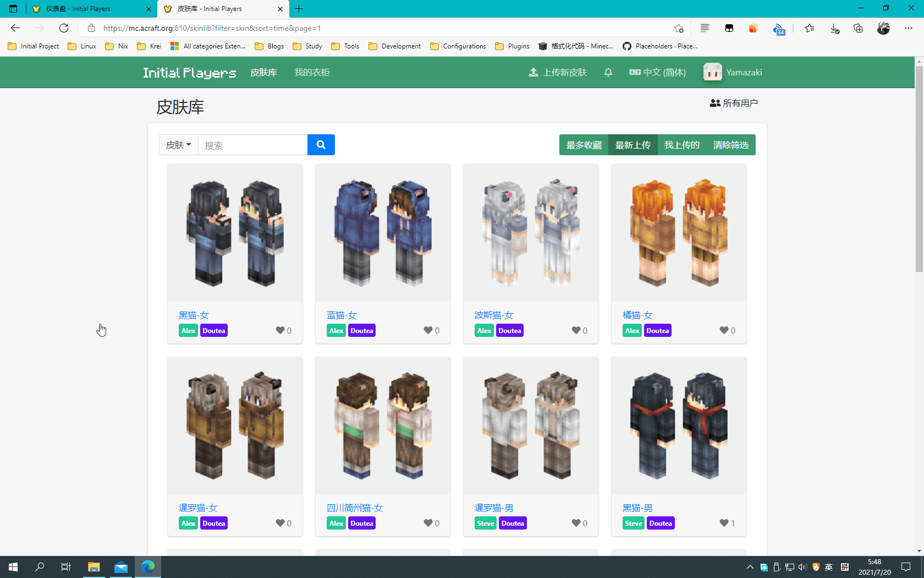Refresh the page with reload icon
The image size is (924, 578).
point(64,28)
